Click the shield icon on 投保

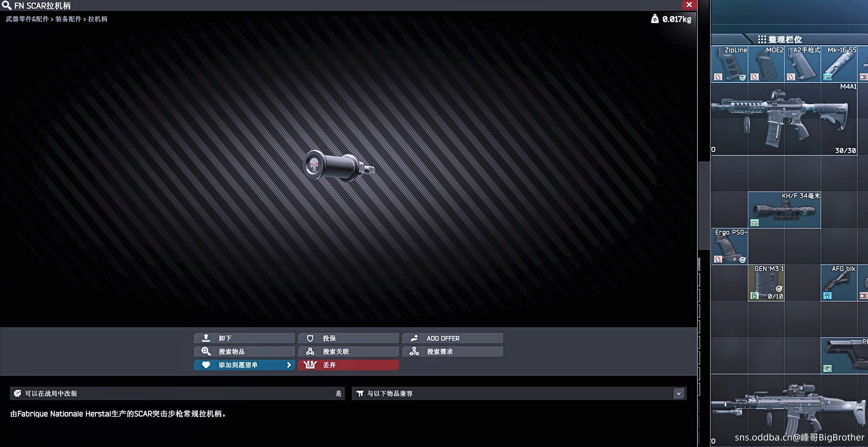coord(310,338)
